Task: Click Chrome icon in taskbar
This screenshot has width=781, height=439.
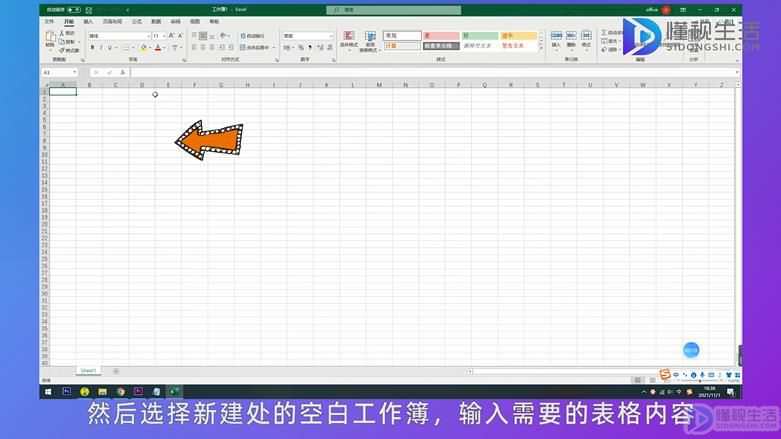Action: [x=121, y=392]
